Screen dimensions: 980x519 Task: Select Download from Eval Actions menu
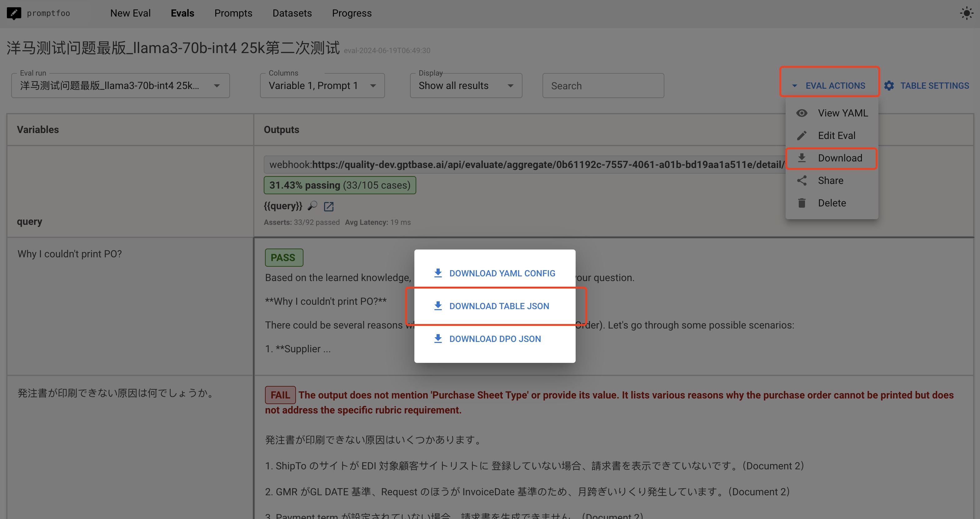point(832,158)
